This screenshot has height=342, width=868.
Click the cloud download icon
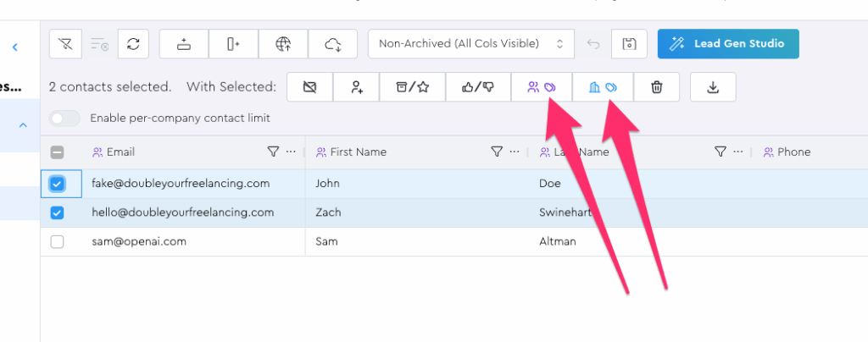click(x=332, y=44)
